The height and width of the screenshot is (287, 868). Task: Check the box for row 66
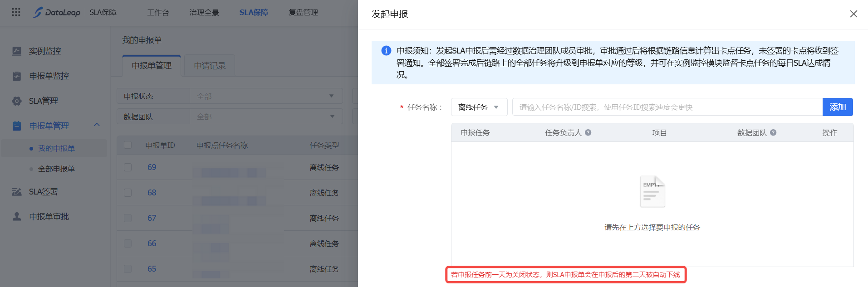pyautogui.click(x=128, y=243)
